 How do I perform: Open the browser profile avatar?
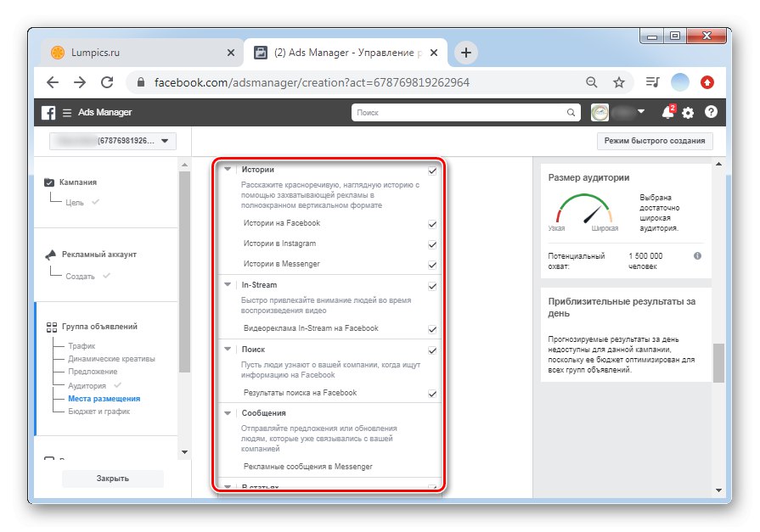tap(679, 82)
